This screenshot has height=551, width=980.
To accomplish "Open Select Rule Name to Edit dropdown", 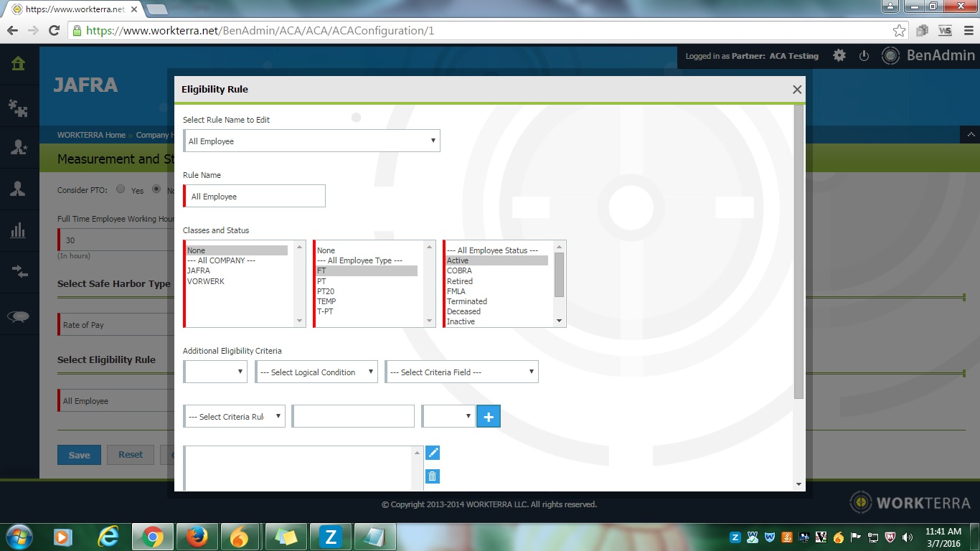I will 312,141.
